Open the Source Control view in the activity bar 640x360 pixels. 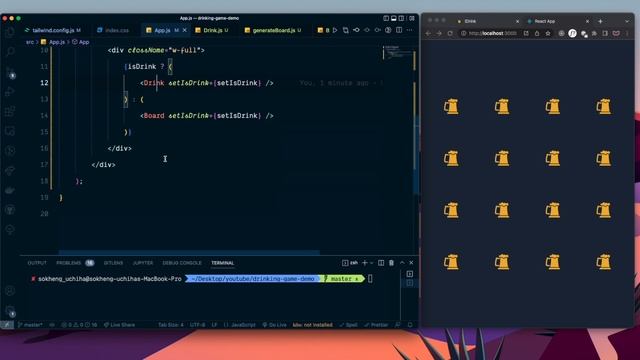10,72
